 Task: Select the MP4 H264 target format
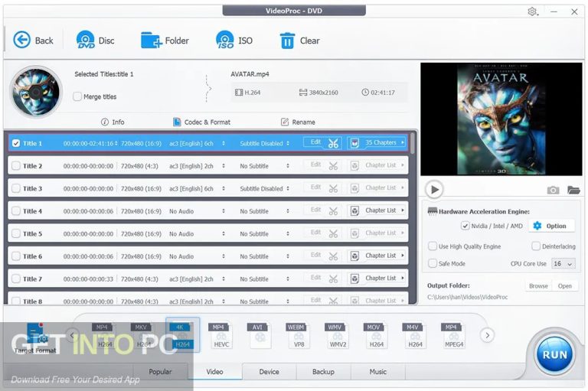pos(103,335)
